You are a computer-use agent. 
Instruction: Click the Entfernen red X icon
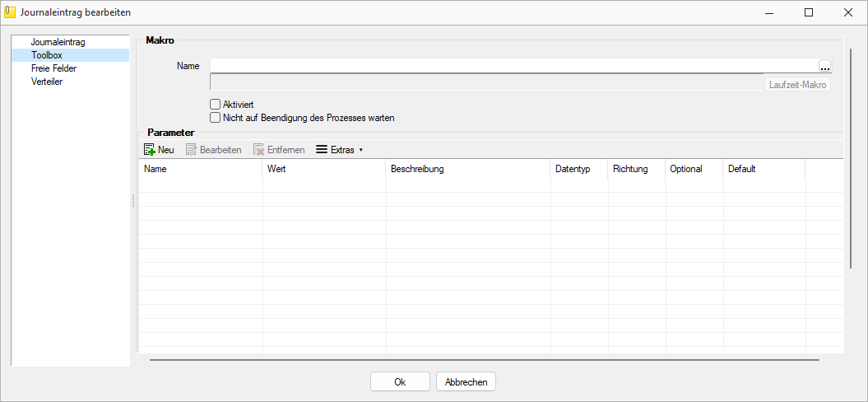[259, 150]
